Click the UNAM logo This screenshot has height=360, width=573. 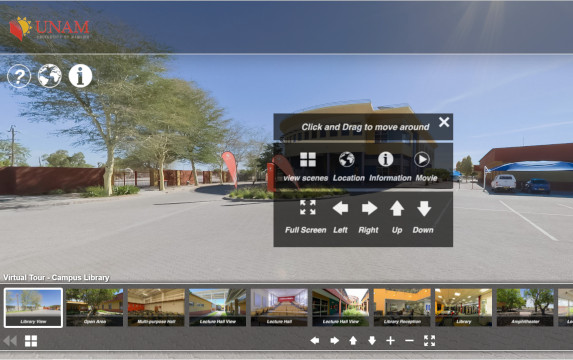49,29
